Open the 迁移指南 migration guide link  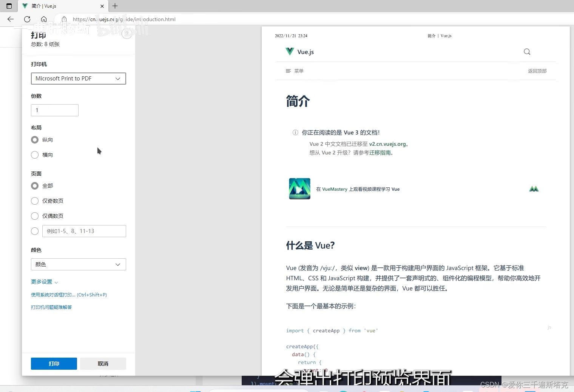point(381,153)
